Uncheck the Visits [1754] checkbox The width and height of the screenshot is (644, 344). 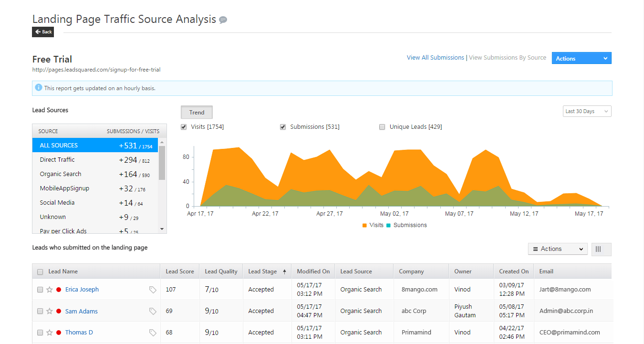[x=184, y=126]
